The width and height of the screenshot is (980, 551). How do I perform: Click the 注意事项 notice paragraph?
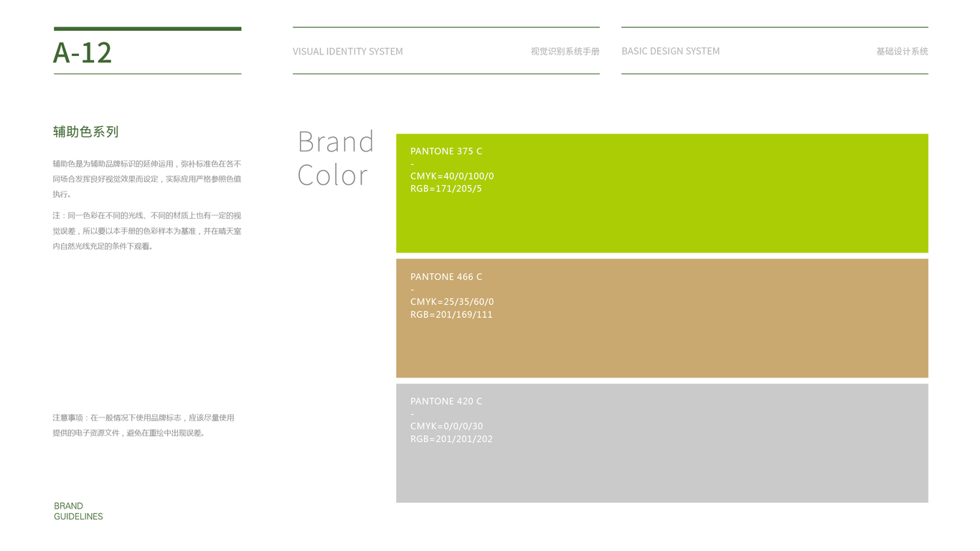tap(143, 425)
